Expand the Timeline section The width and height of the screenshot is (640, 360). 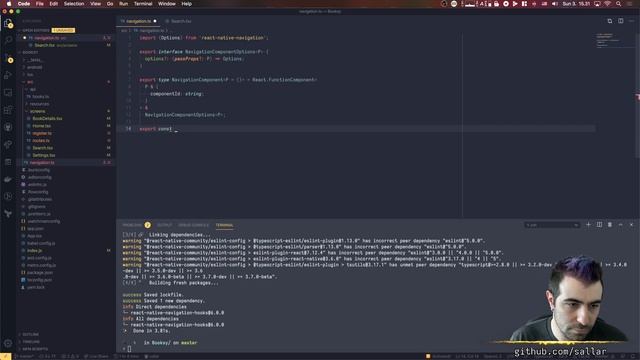(x=30, y=342)
